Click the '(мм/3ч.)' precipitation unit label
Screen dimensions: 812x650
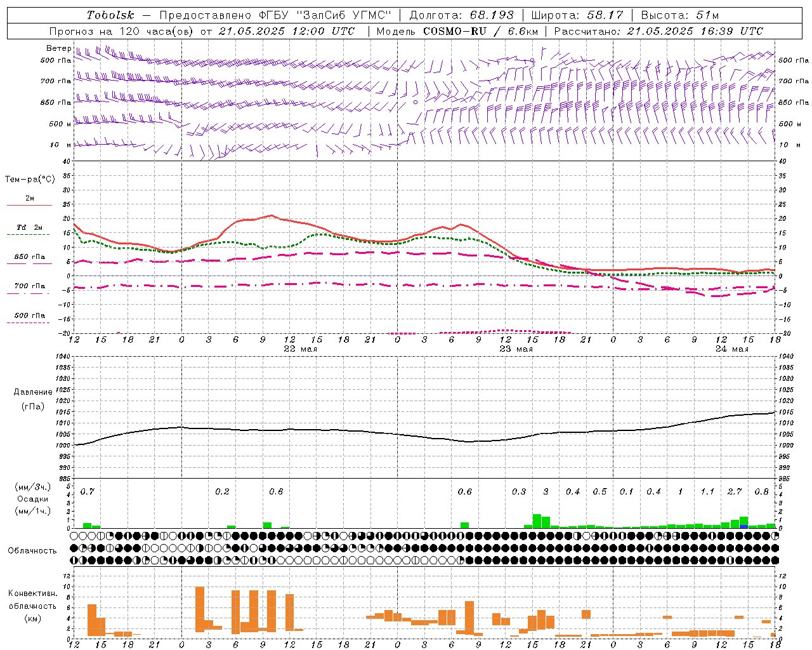[x=32, y=487]
